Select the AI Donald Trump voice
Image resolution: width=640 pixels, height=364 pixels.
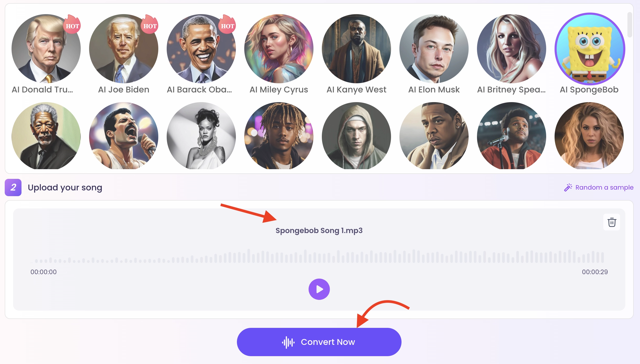pyautogui.click(x=46, y=49)
